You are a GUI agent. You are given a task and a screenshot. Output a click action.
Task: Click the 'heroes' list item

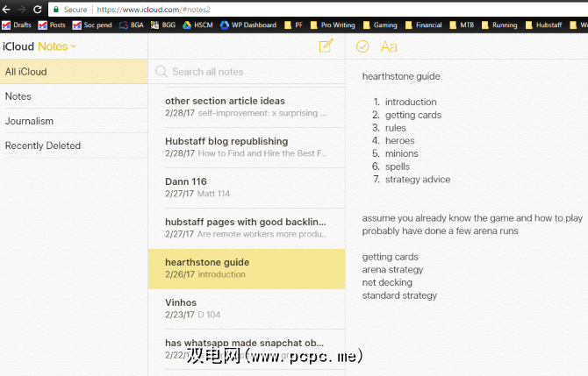399,140
